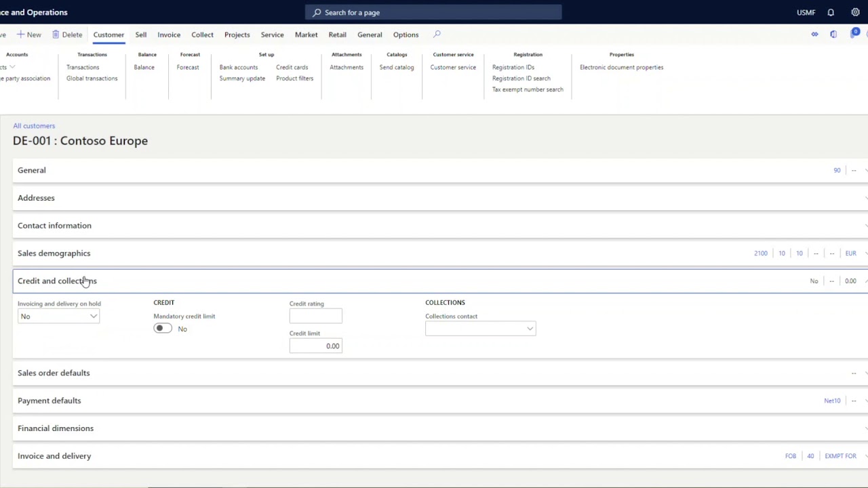Expand the Invoice and delivery section
This screenshot has height=488, width=868.
440,456
